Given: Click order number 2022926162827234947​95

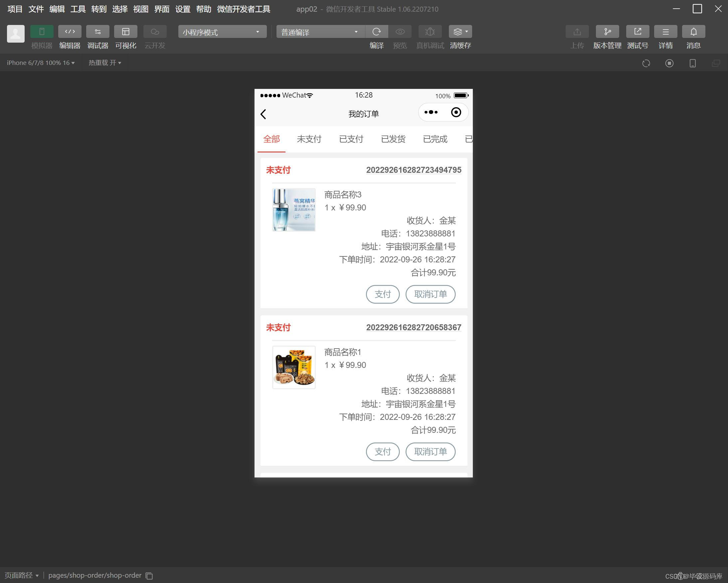Looking at the screenshot, I should click(414, 170).
